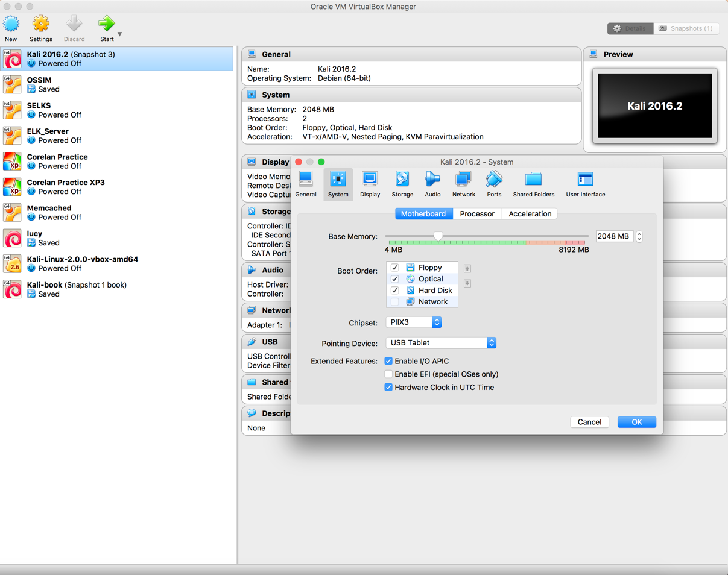The width and height of the screenshot is (728, 575).
Task: Click the Discard toolbar icon
Action: click(x=74, y=28)
